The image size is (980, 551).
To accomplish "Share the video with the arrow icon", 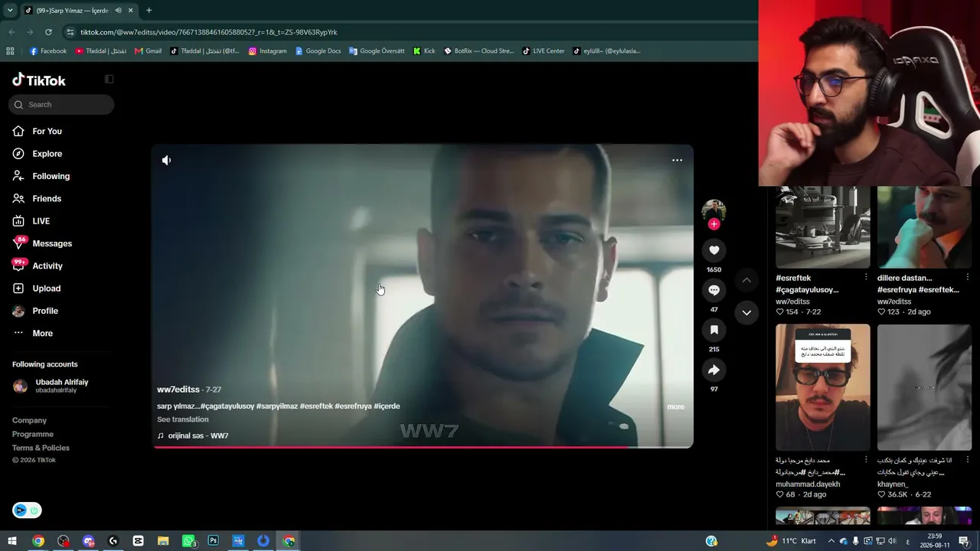I will [714, 370].
